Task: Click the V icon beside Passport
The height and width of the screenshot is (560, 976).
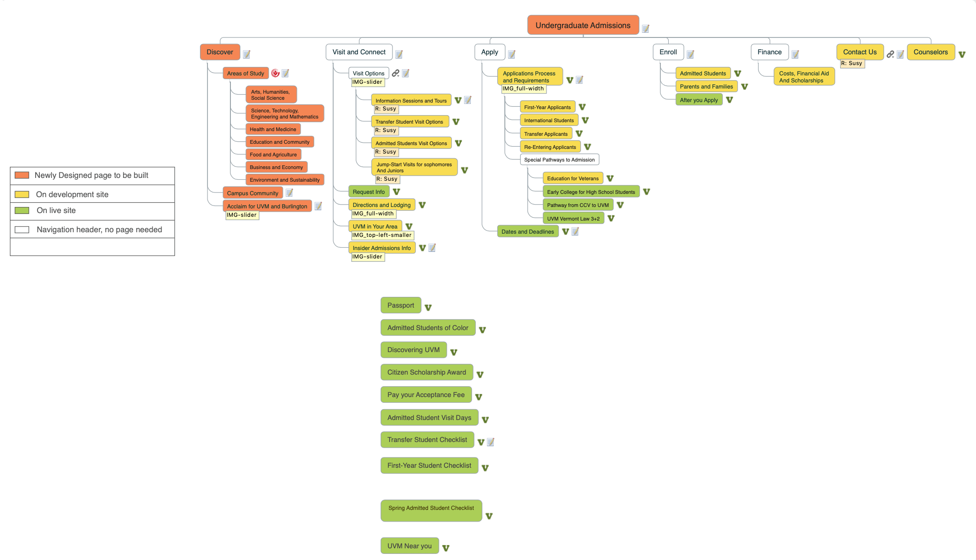Action: point(428,308)
